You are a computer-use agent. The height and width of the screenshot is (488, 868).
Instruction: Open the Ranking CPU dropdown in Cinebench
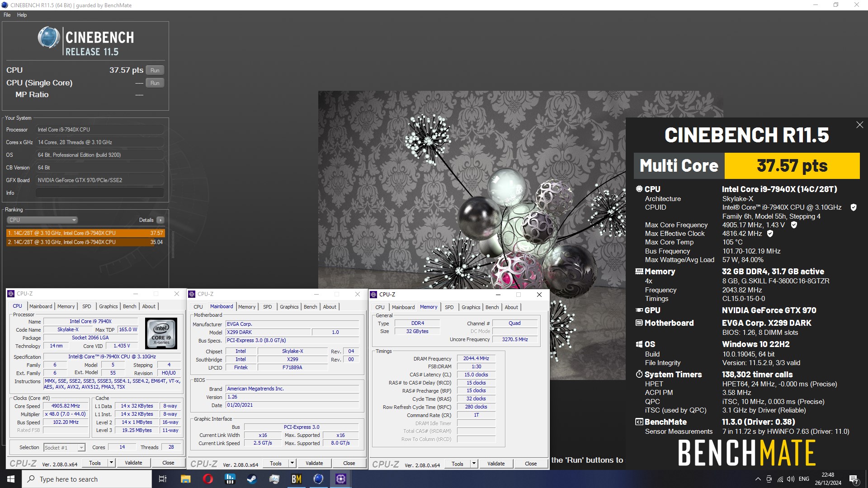coord(42,220)
